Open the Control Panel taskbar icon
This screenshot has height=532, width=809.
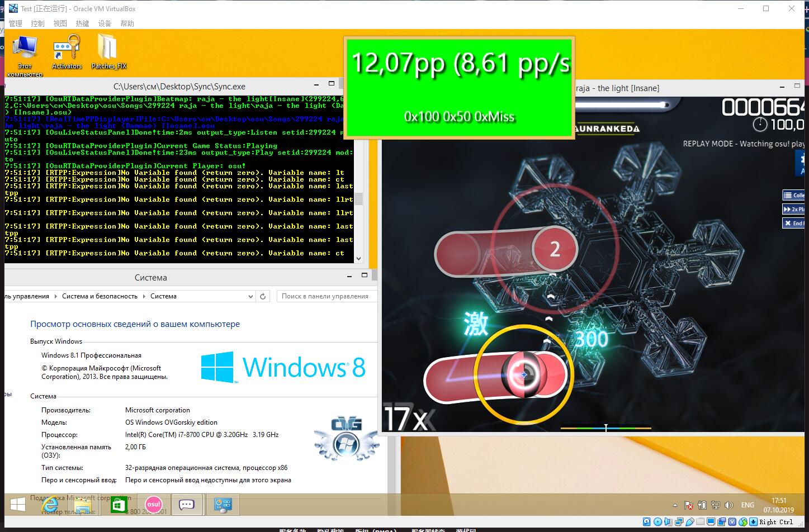[223, 505]
